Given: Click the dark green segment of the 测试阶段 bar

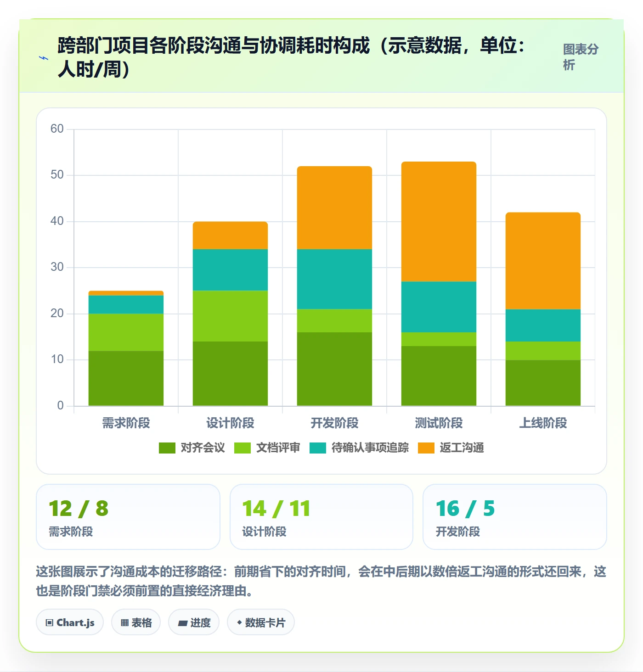Looking at the screenshot, I should click(439, 376).
